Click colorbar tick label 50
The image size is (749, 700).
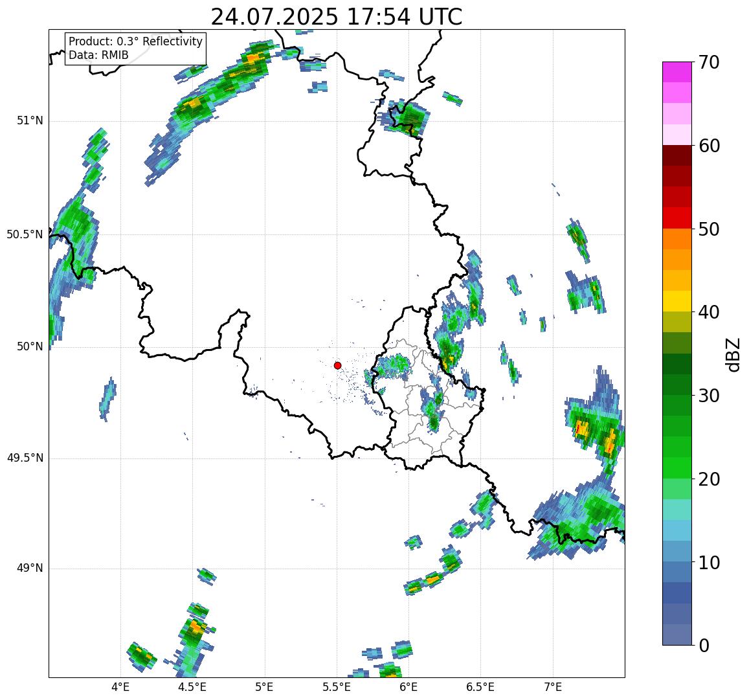[709, 229]
